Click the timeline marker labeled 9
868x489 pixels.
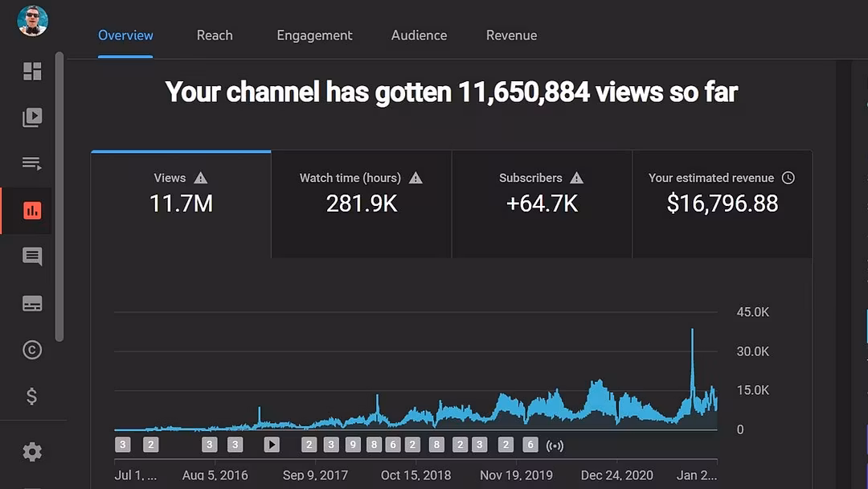click(352, 445)
